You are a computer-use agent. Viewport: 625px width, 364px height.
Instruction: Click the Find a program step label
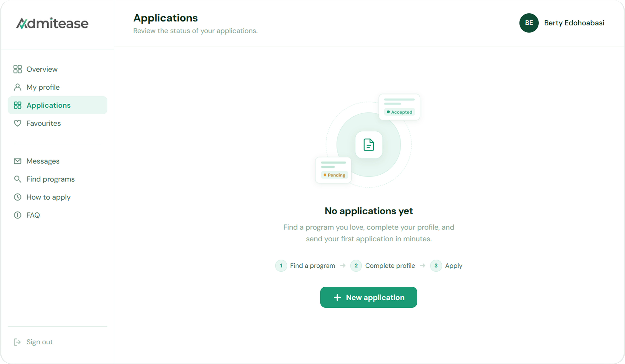coord(312,266)
